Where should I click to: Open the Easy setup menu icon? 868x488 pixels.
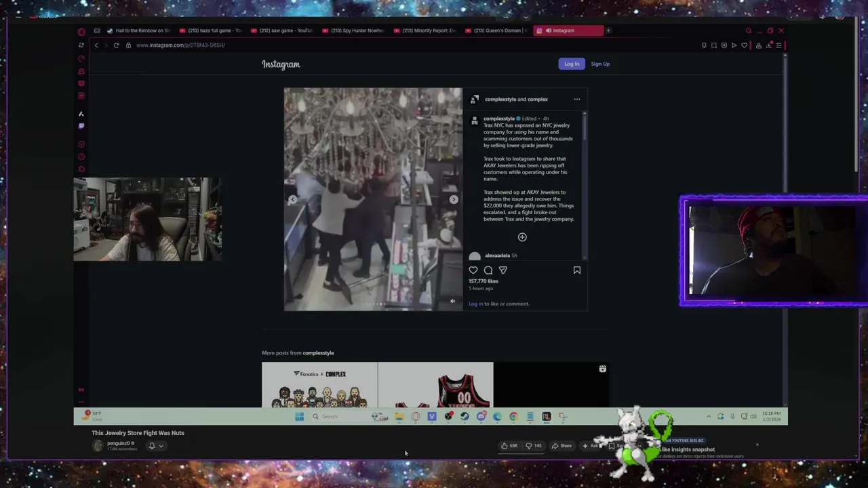coord(778,45)
